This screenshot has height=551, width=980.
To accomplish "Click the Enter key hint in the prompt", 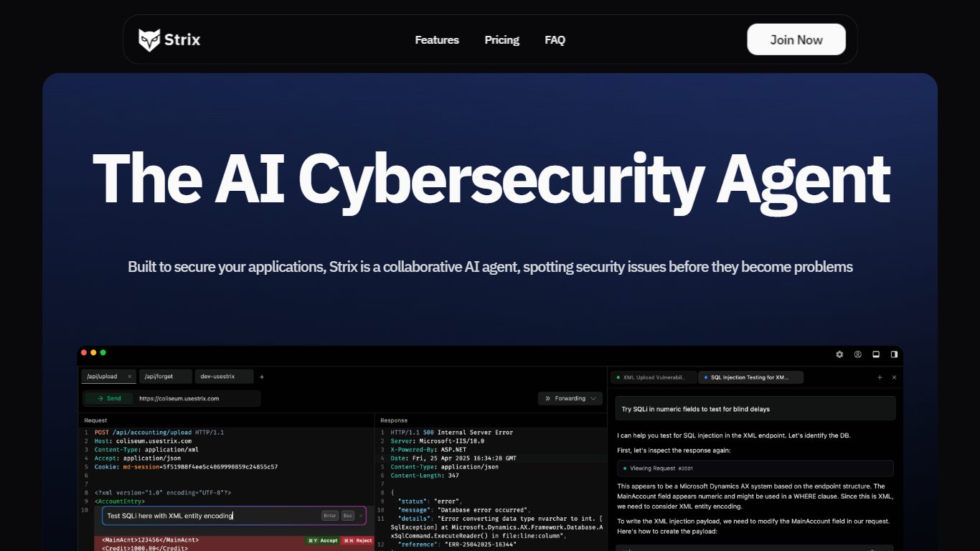I will (x=330, y=515).
